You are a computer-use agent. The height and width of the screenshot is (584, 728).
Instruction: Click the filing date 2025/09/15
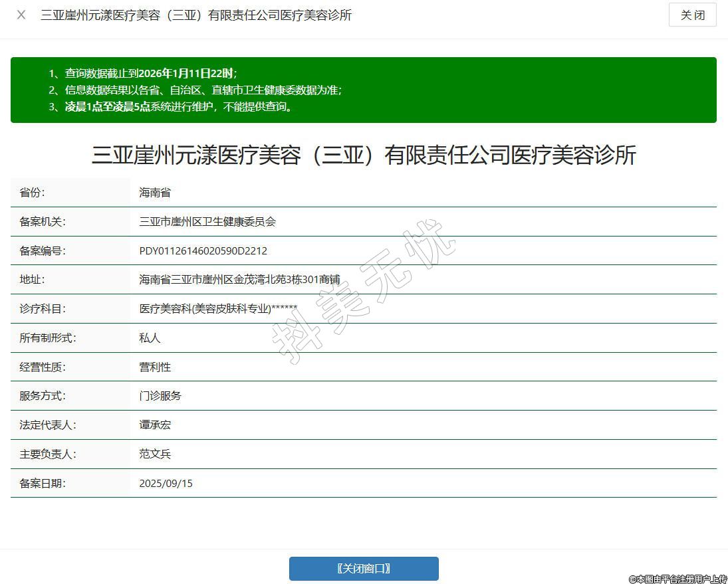pos(166,484)
